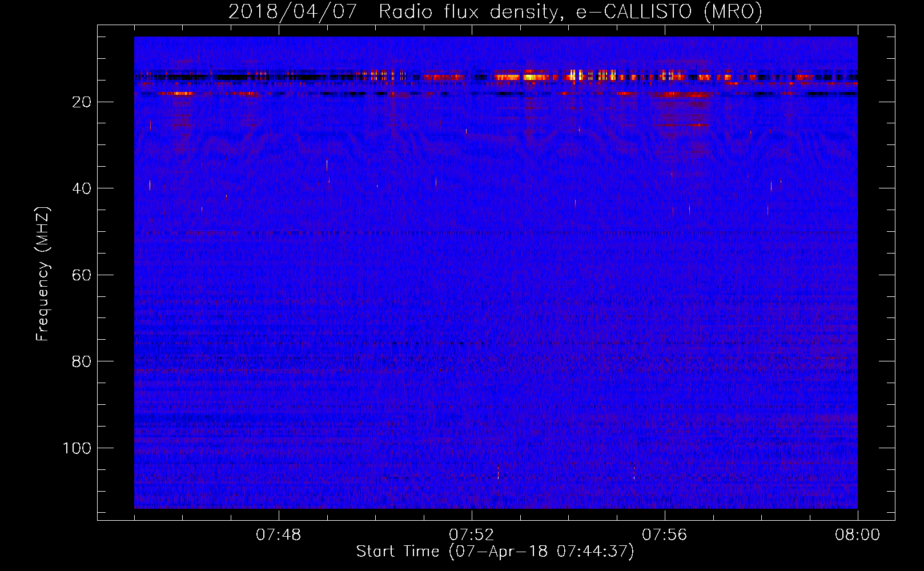Click the 07:52 time tick label
Image resolution: width=924 pixels, height=571 pixels.
(472, 535)
